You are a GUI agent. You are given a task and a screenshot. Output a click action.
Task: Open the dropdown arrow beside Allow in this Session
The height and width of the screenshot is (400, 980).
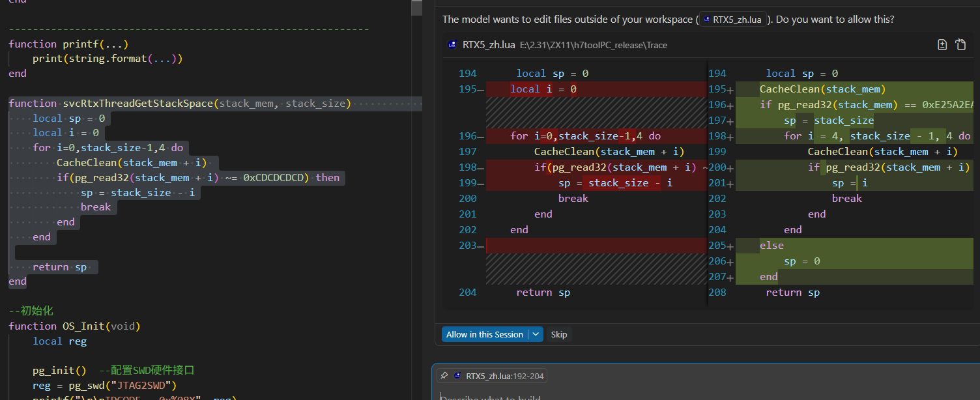(x=536, y=334)
